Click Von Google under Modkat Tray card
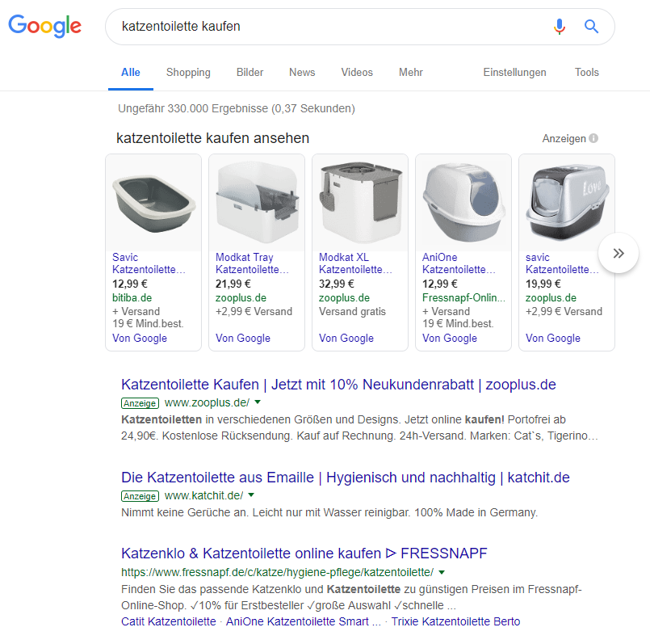The width and height of the screenshot is (650, 644). [x=242, y=339]
